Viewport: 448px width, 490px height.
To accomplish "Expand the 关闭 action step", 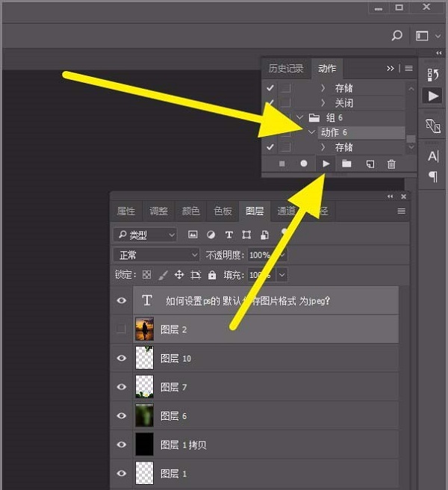I will tap(323, 102).
